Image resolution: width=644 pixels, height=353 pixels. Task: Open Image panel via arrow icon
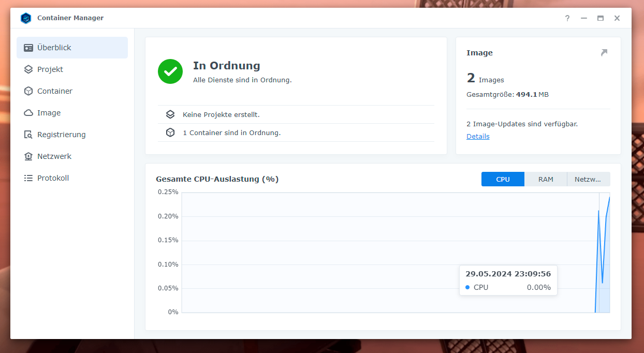604,53
